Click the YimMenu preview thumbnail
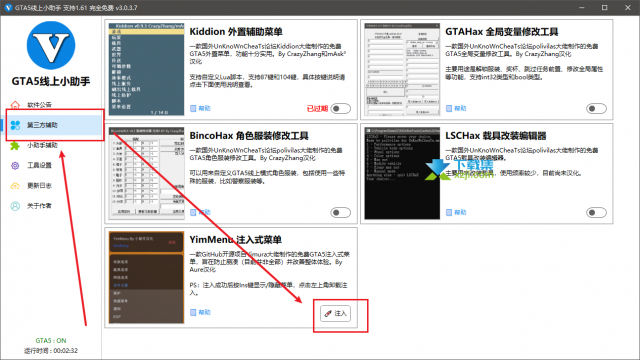640x360 pixels. coord(147,278)
